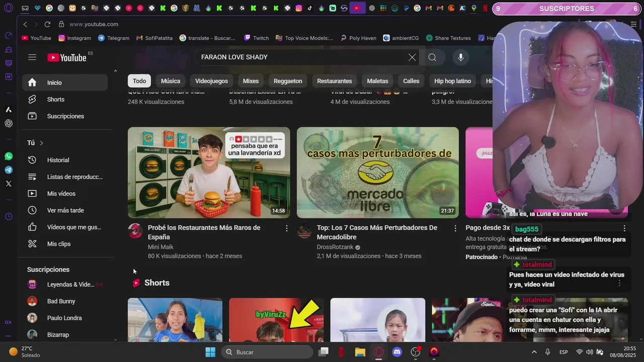Activate voice search microphone
This screenshot has width=644, height=362.
(x=460, y=57)
